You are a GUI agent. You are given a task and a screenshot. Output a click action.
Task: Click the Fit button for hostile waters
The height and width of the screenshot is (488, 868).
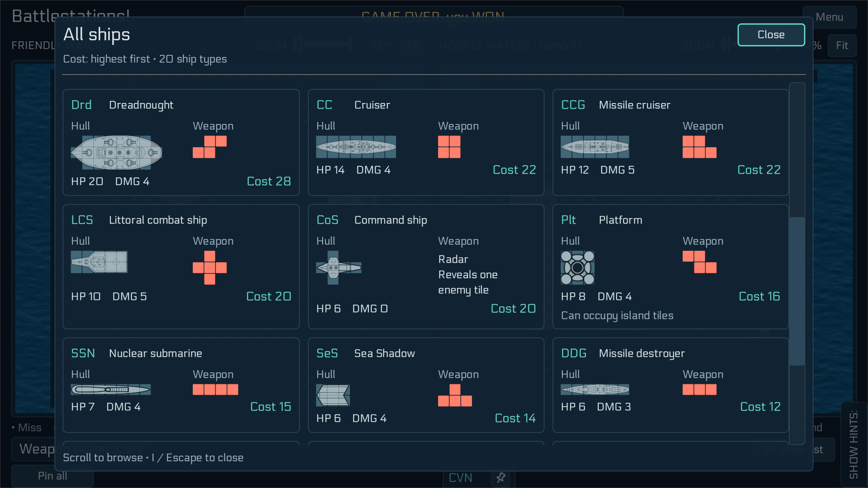click(842, 45)
